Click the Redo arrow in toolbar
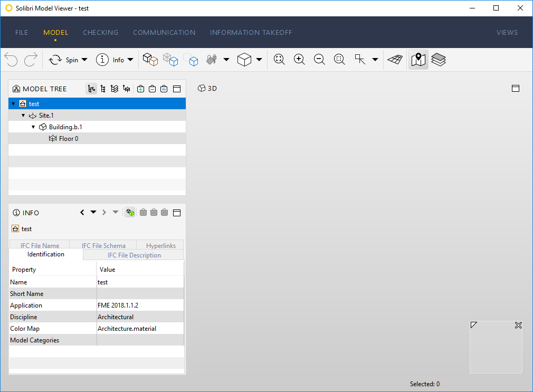Screen dimensions: 533x392 click(31, 60)
